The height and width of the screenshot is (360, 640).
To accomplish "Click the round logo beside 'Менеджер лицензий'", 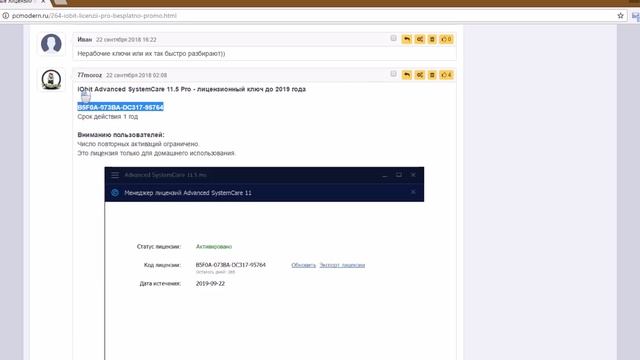I will pyautogui.click(x=115, y=193).
